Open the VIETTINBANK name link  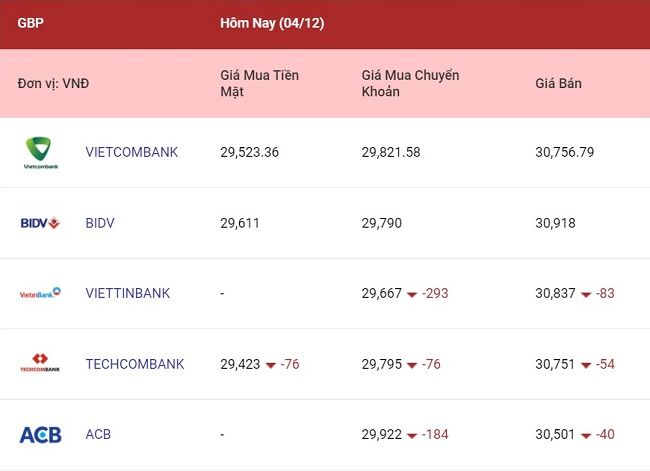pos(128,293)
